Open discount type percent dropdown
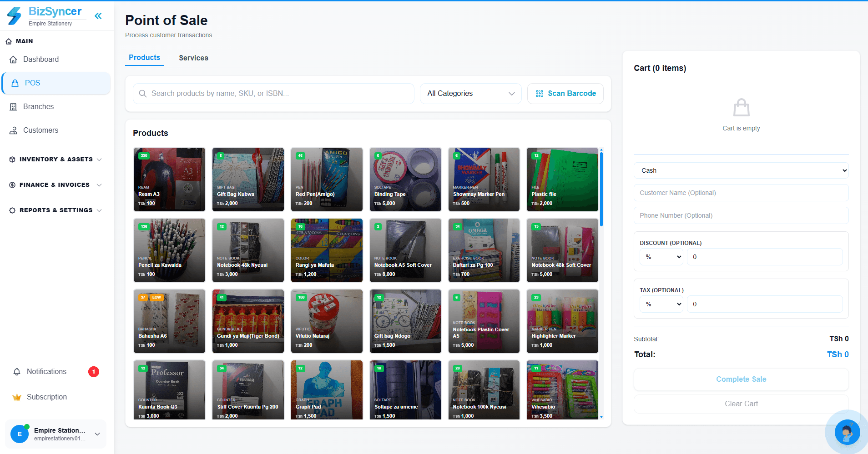868x454 pixels. click(x=662, y=257)
